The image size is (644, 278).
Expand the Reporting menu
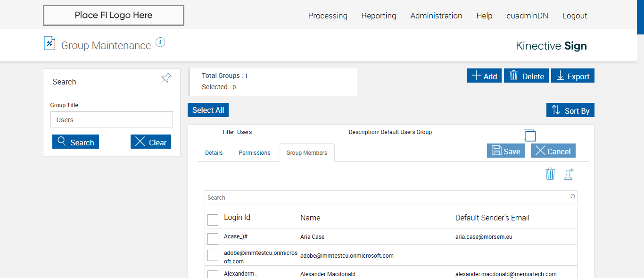click(x=379, y=16)
